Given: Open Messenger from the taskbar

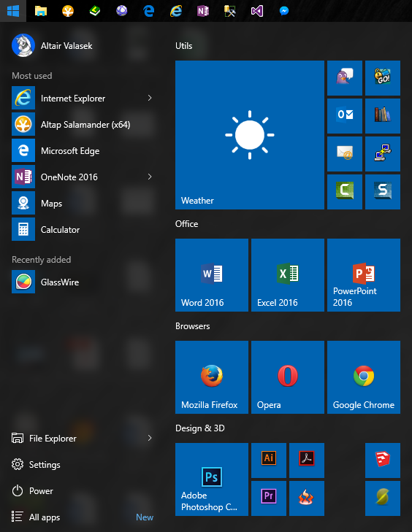Looking at the screenshot, I should [x=284, y=11].
